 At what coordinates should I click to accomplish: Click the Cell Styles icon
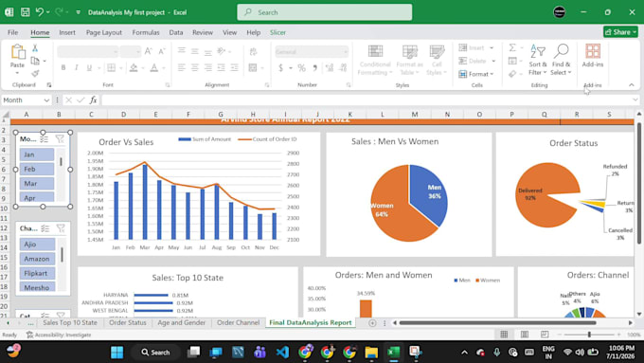coord(437,51)
